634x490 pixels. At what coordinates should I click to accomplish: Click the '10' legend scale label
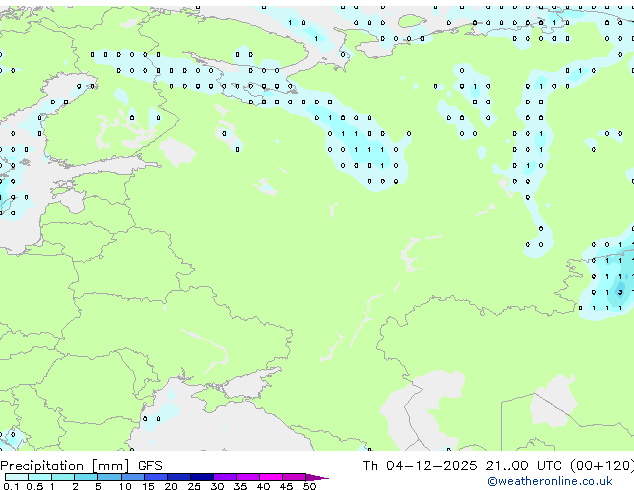point(125,486)
